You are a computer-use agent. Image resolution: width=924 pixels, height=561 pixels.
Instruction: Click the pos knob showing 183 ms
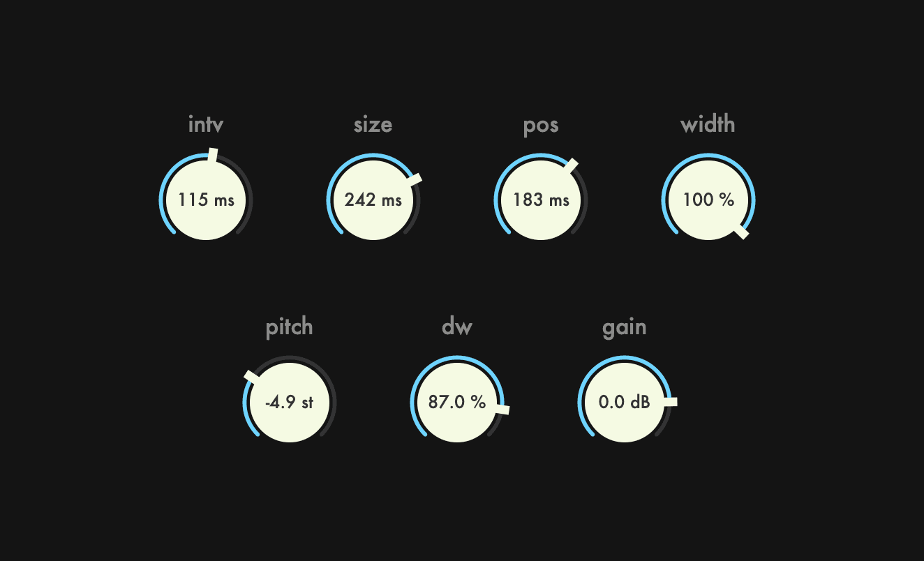tap(541, 200)
